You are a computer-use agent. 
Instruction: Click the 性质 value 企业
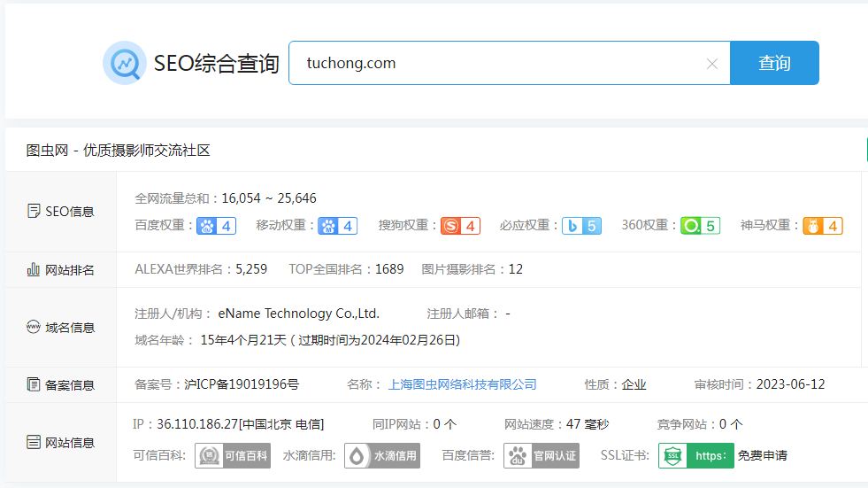click(x=634, y=384)
